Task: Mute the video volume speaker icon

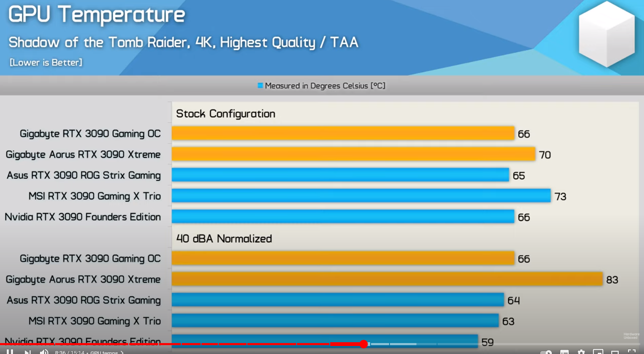Action: [x=44, y=352]
